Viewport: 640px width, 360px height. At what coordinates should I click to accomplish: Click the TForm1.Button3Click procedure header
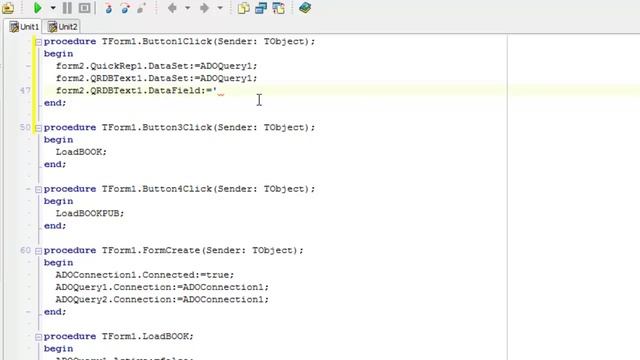click(180, 127)
